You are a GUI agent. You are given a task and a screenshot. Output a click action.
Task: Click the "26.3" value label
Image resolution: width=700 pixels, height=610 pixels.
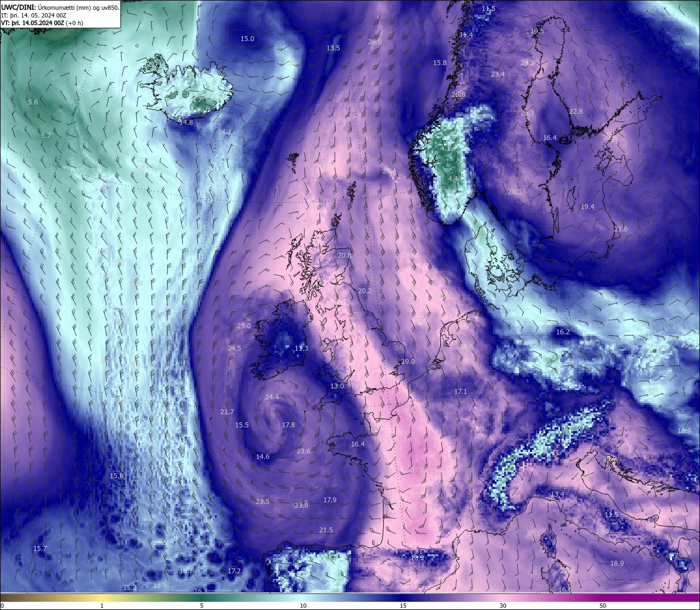527,113
